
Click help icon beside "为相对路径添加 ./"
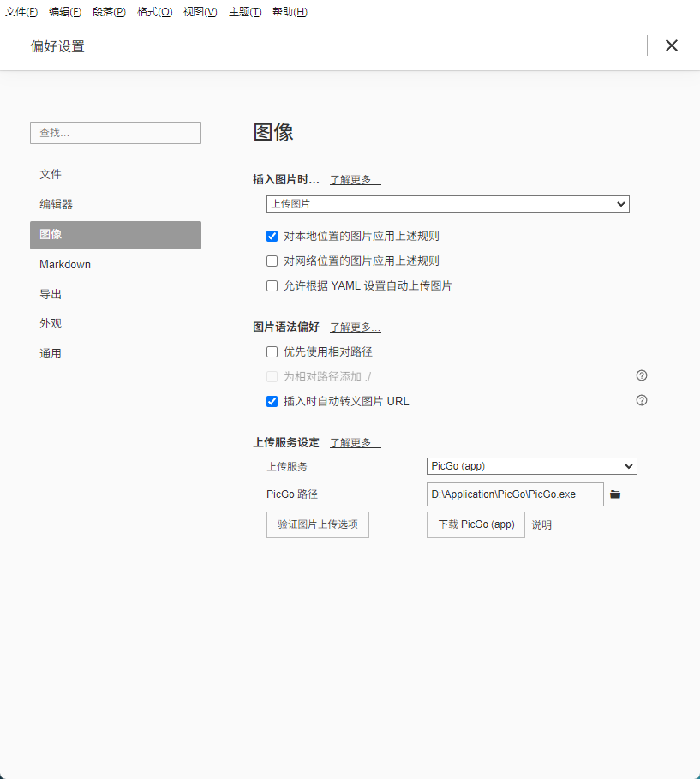coord(641,375)
